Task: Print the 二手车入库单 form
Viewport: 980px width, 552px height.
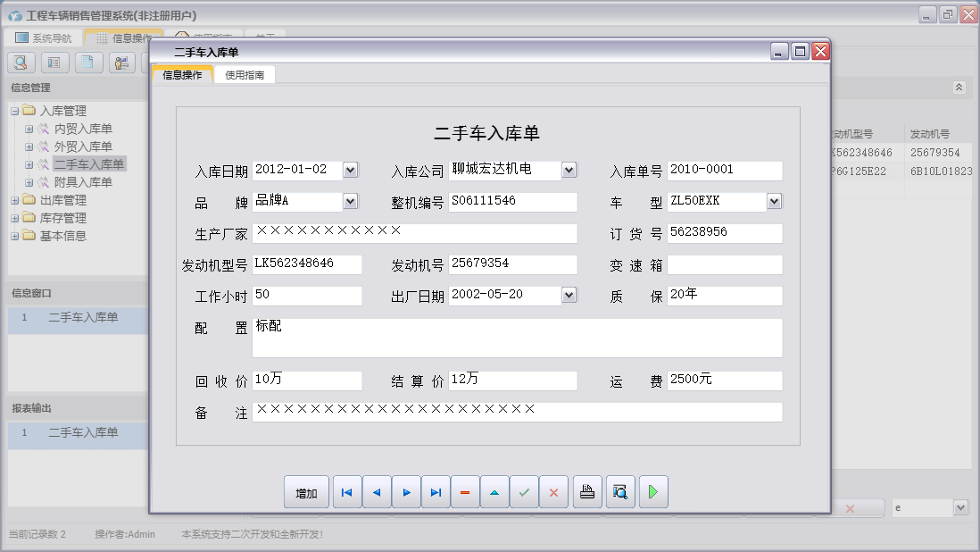Action: click(586, 492)
